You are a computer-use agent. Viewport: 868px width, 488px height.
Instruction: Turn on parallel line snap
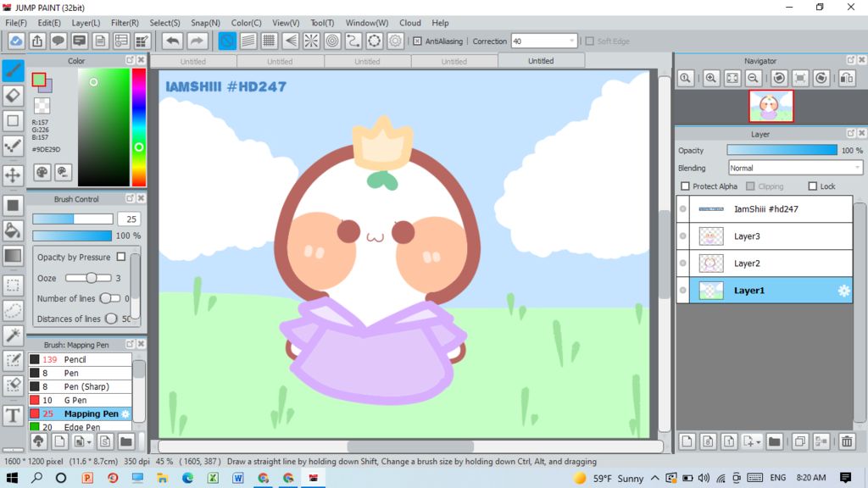click(248, 41)
